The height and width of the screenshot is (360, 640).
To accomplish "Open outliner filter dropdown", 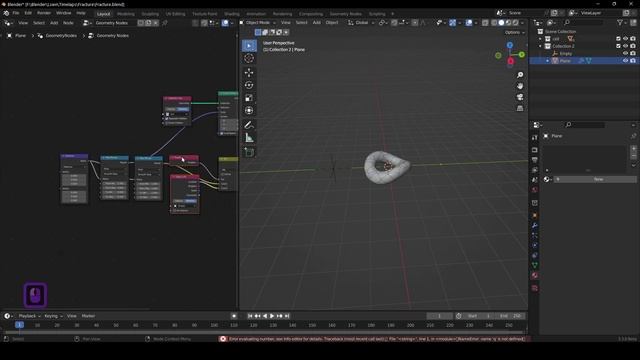I will tap(622, 23).
